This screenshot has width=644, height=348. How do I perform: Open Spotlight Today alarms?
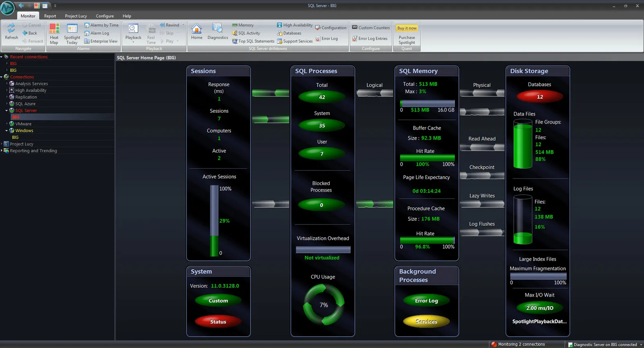(72, 33)
